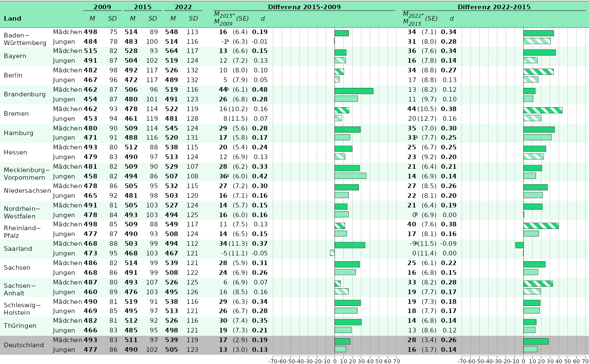This screenshot has height=364, width=589.
Task: Select the Brandenburg state label
Action: coord(24,94)
